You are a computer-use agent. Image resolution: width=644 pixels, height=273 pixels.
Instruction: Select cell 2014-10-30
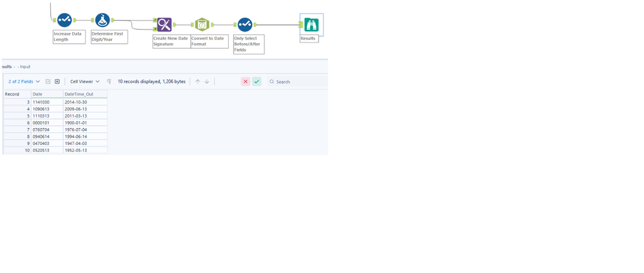(86, 102)
